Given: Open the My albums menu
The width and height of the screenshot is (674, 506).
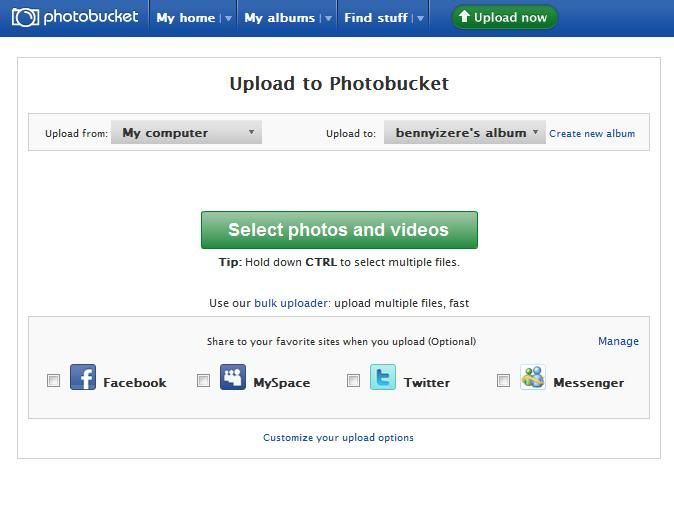Looking at the screenshot, I should click(x=279, y=18).
